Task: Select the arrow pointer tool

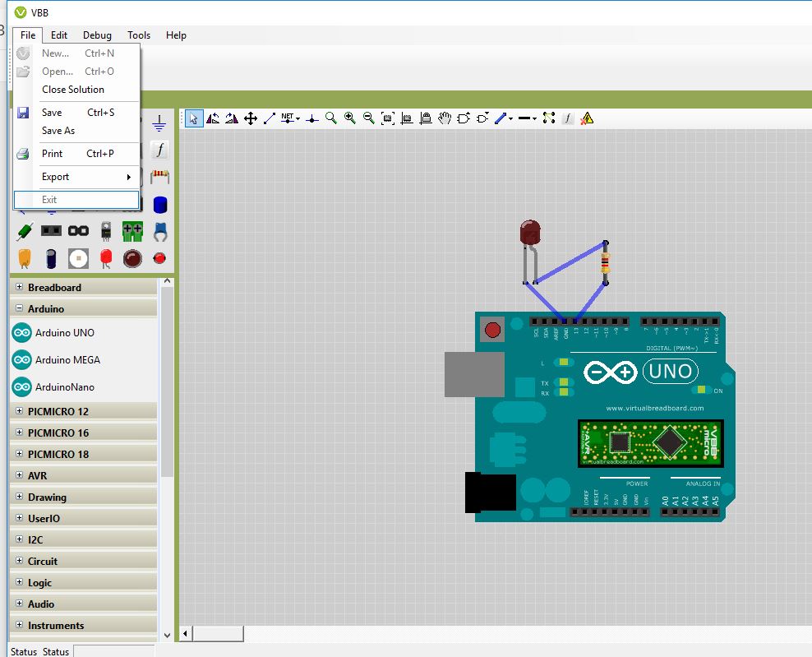Action: point(193,118)
